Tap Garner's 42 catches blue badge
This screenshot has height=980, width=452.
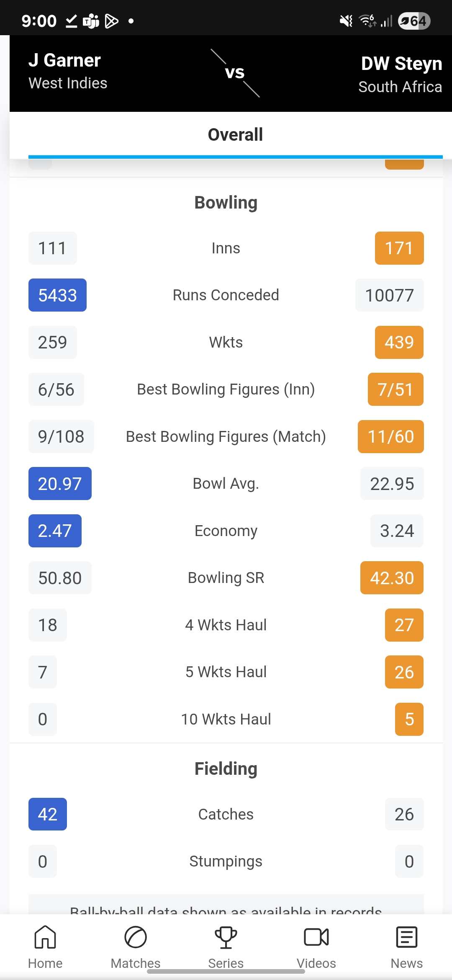click(48, 815)
